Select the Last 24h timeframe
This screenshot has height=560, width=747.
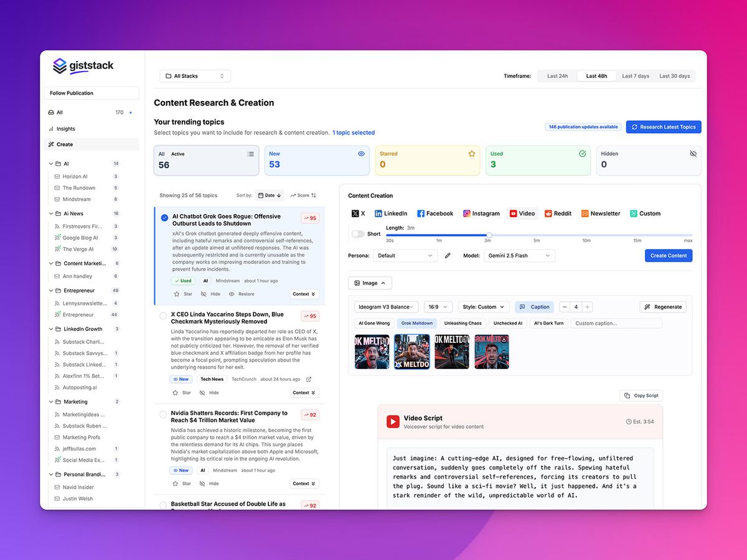pyautogui.click(x=557, y=76)
